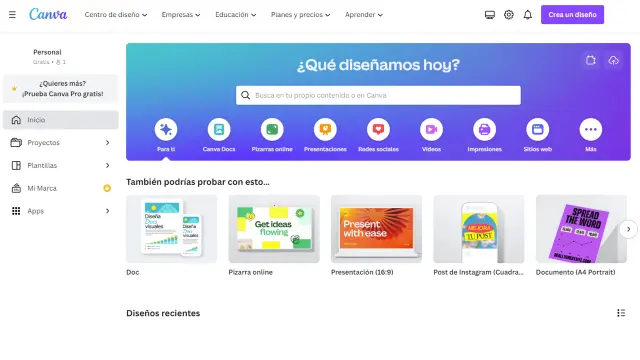Open the notifications bell
The height and width of the screenshot is (360, 640).
[528, 15]
